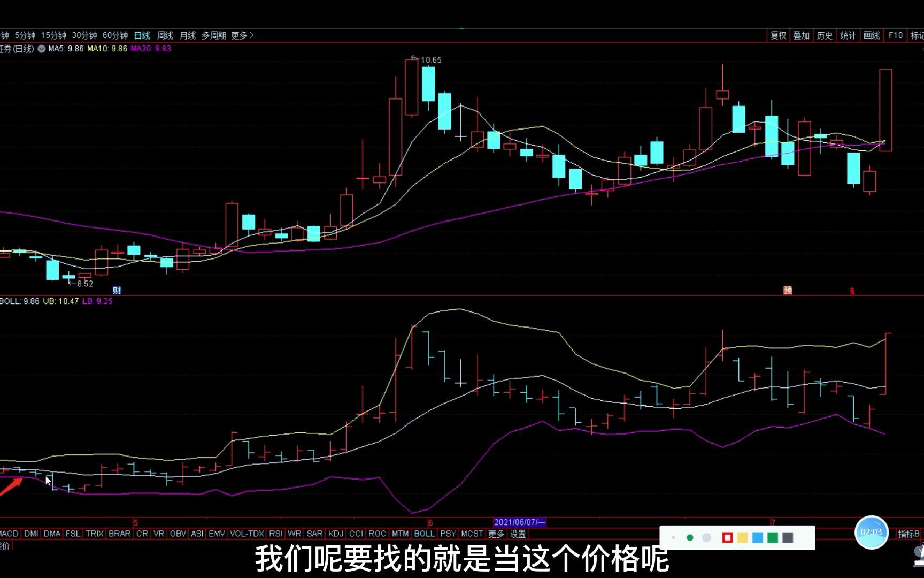Pick the green annotation color swatch
This screenshot has width=924, height=578.
click(x=773, y=538)
